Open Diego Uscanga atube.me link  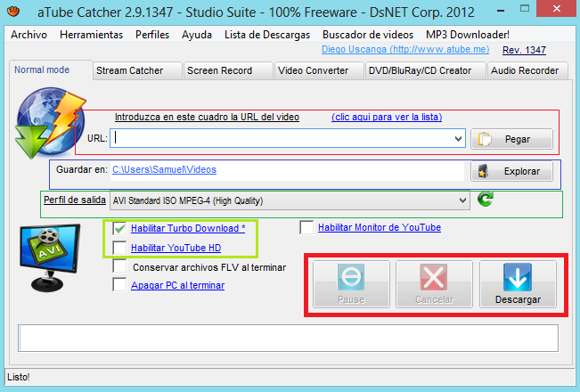(x=405, y=49)
